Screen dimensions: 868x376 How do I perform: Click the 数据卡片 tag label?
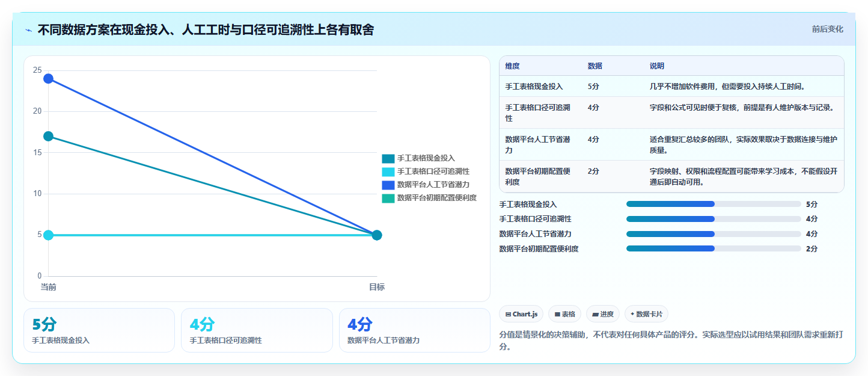coord(649,314)
